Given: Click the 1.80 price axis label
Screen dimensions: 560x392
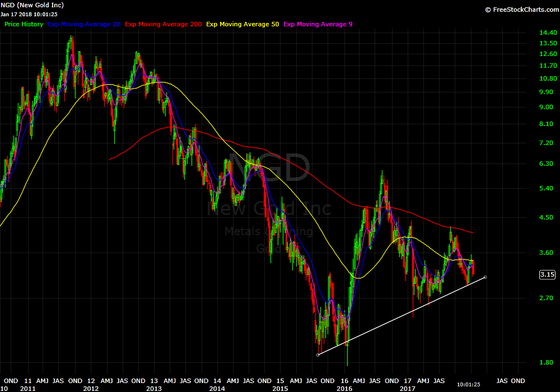Looking at the screenshot, I should click(546, 362).
